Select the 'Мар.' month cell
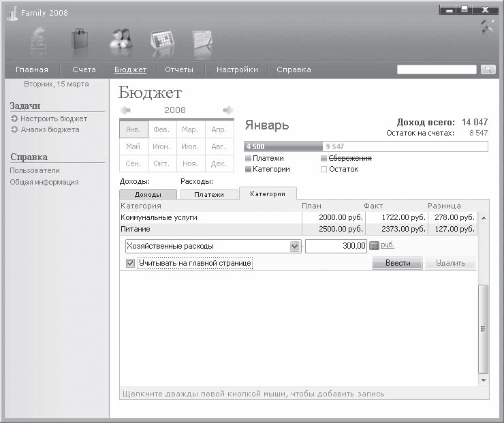Screen dimensions: 504x423 (x=190, y=129)
